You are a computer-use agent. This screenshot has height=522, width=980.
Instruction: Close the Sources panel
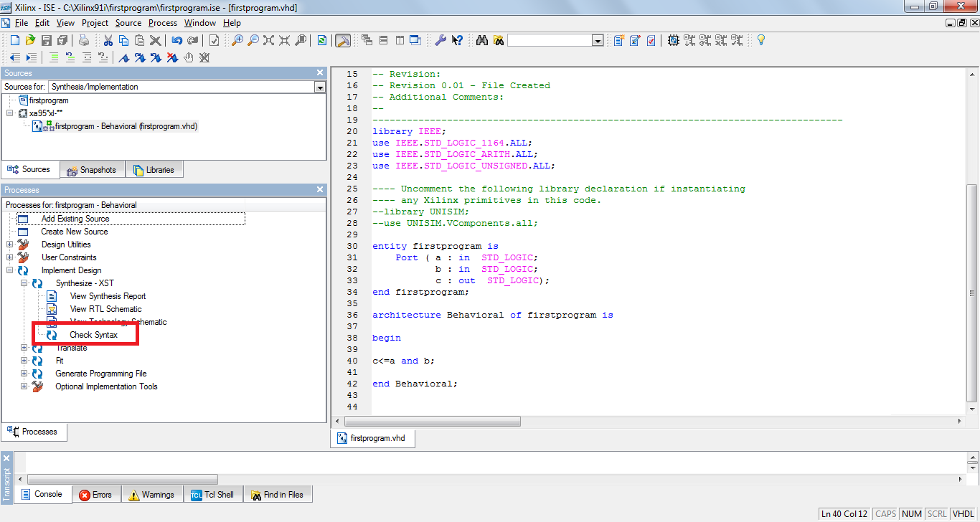point(320,73)
